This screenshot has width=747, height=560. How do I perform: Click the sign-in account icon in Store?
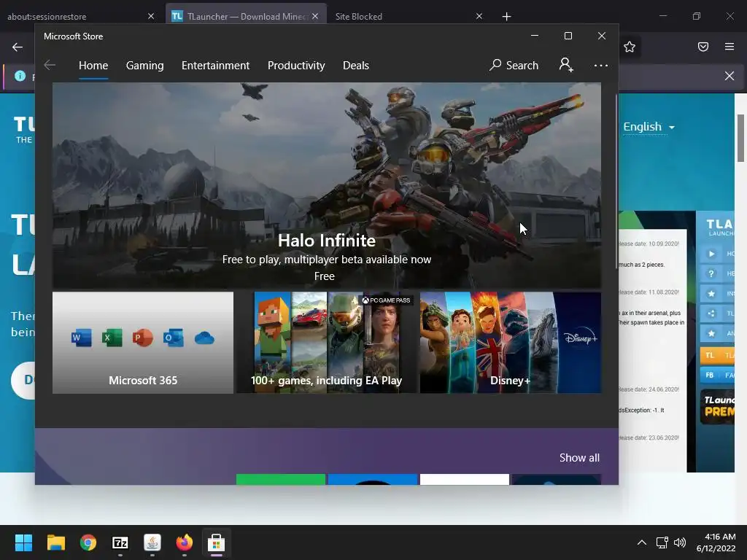pyautogui.click(x=566, y=65)
